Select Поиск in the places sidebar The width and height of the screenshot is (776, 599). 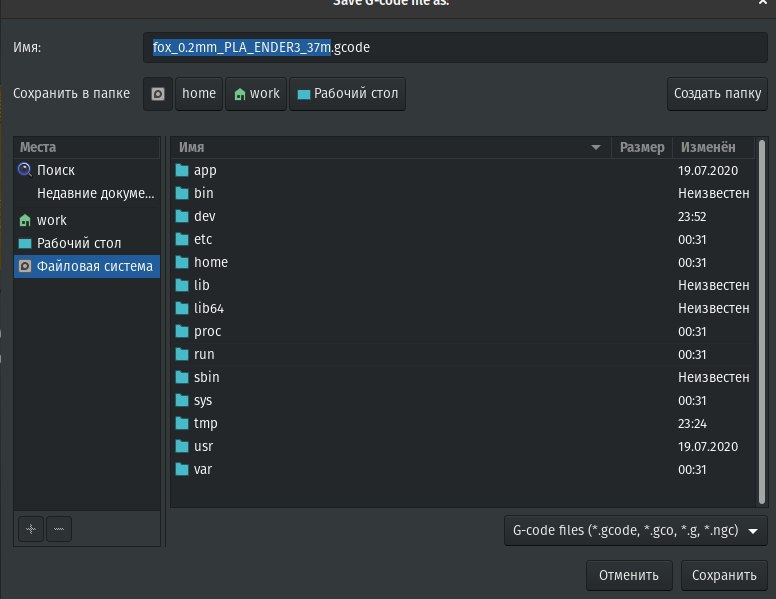click(87, 170)
